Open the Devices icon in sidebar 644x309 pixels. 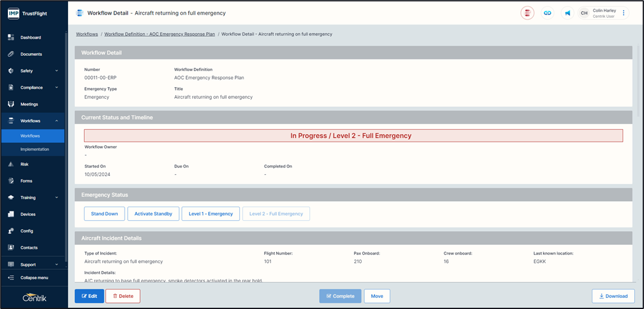11,215
